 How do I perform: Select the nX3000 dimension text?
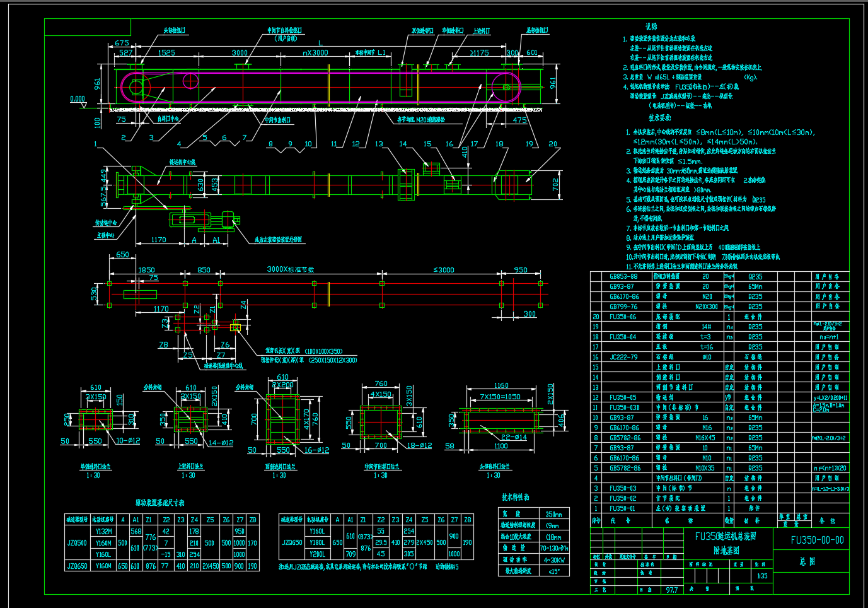coord(315,53)
